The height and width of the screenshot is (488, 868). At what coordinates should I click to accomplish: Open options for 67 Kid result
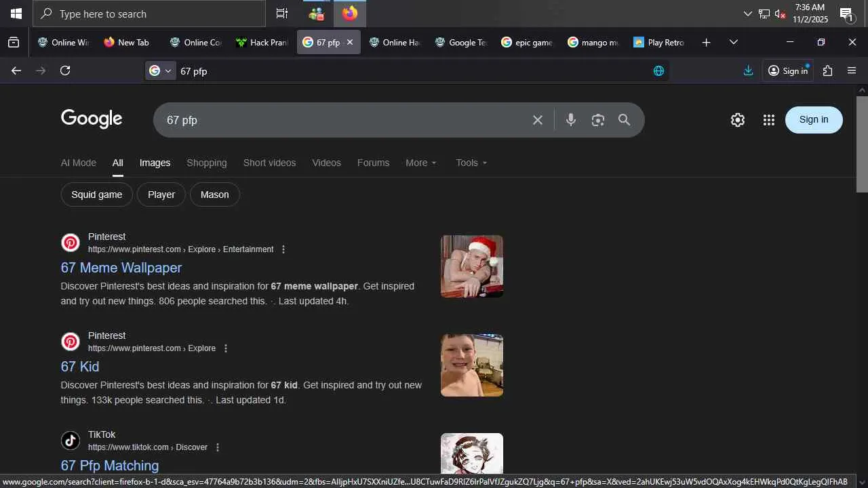226,348
